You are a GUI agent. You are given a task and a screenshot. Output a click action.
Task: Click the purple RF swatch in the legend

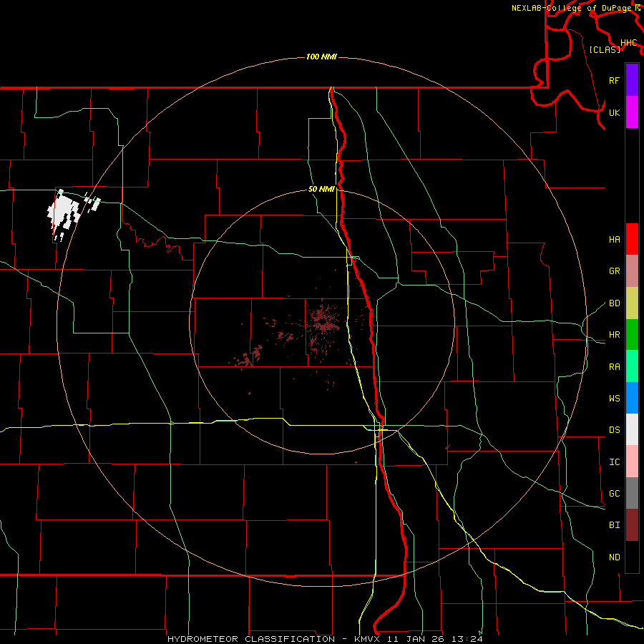[632, 80]
